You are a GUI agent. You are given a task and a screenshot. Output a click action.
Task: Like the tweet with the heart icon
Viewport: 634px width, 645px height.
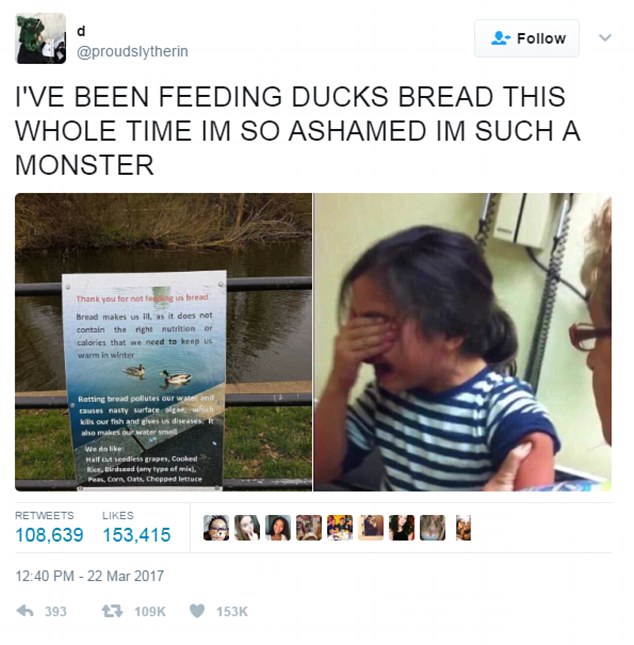pyautogui.click(x=197, y=611)
